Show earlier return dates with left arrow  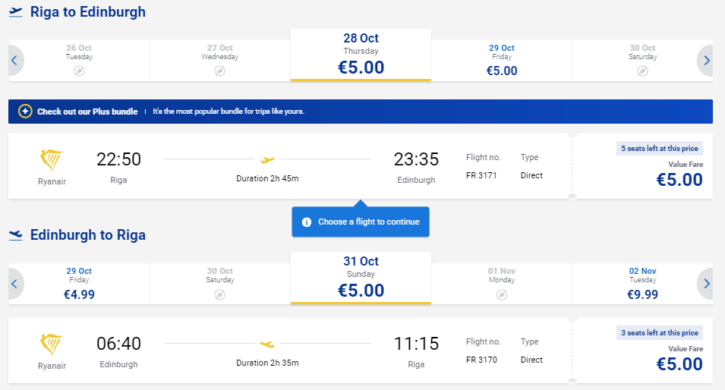click(15, 284)
